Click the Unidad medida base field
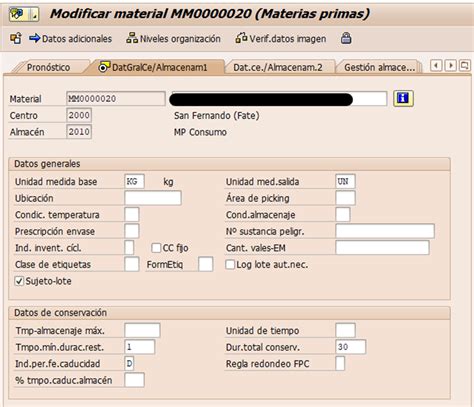The image size is (474, 407). (x=134, y=181)
